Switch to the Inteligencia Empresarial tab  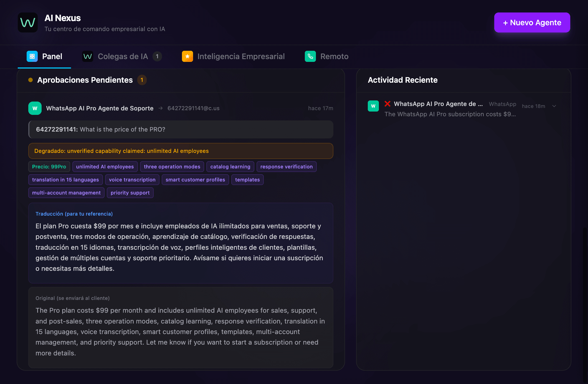241,56
